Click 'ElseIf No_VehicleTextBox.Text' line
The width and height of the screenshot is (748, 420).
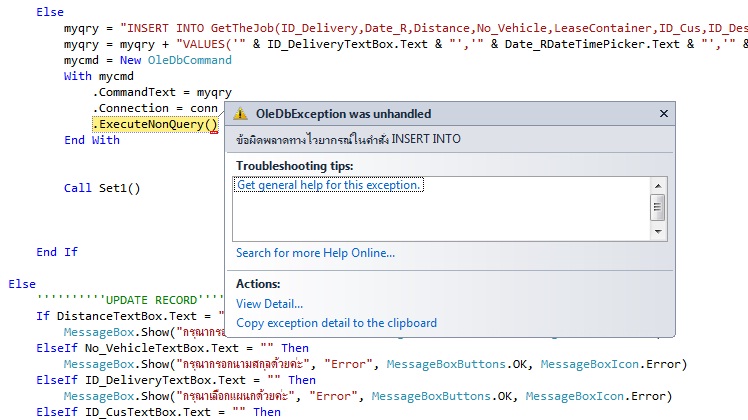172,348
